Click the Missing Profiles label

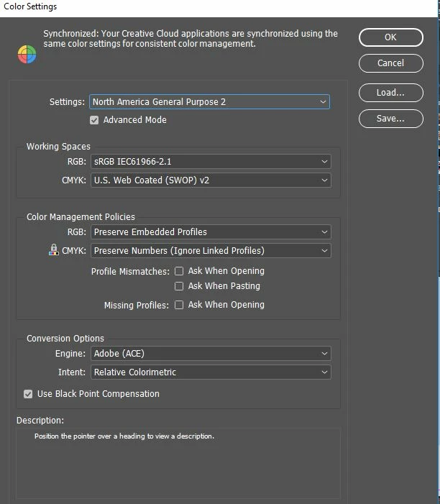(137, 306)
